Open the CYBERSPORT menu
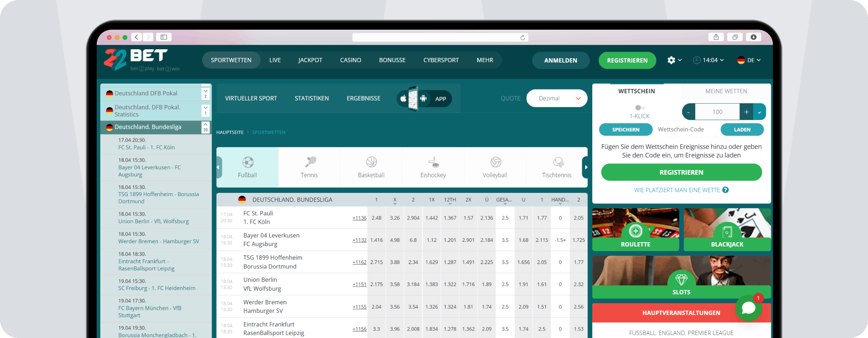868x338 pixels. 441,60
